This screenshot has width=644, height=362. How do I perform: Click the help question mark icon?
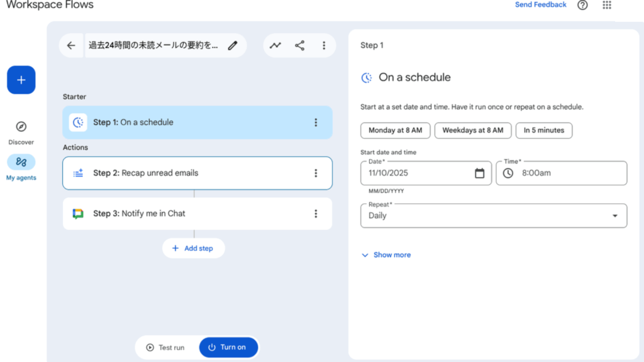pyautogui.click(x=582, y=5)
